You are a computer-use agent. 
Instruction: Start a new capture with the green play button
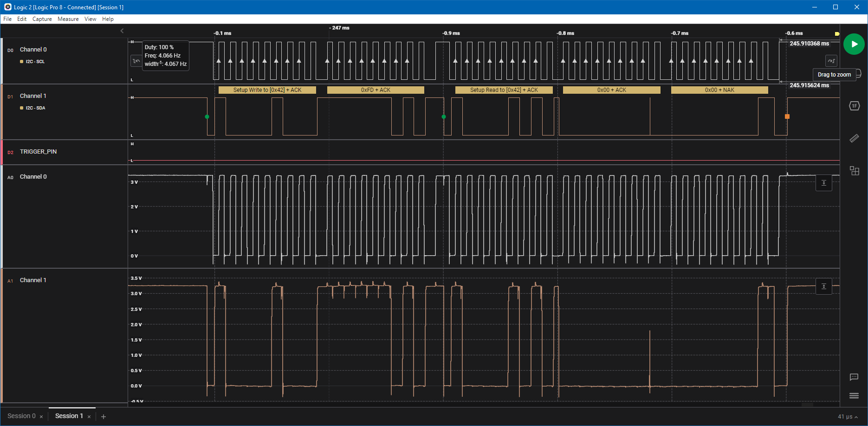pos(854,44)
